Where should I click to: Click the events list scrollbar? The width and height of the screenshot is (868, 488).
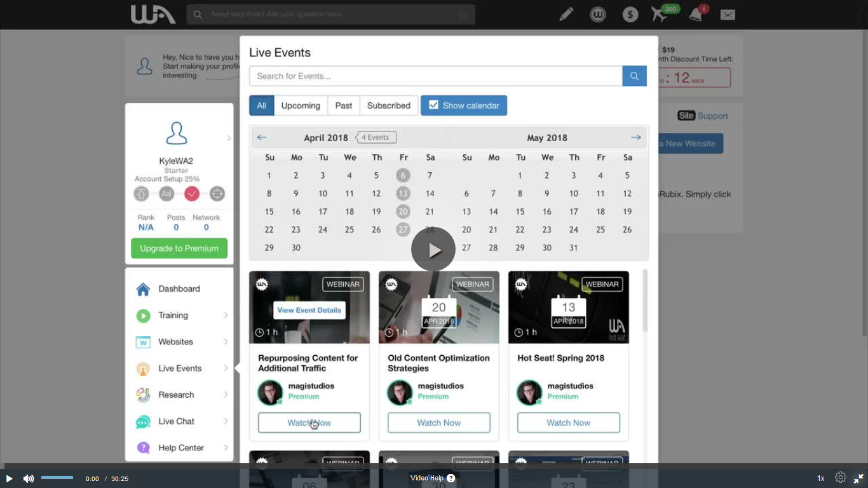click(645, 301)
